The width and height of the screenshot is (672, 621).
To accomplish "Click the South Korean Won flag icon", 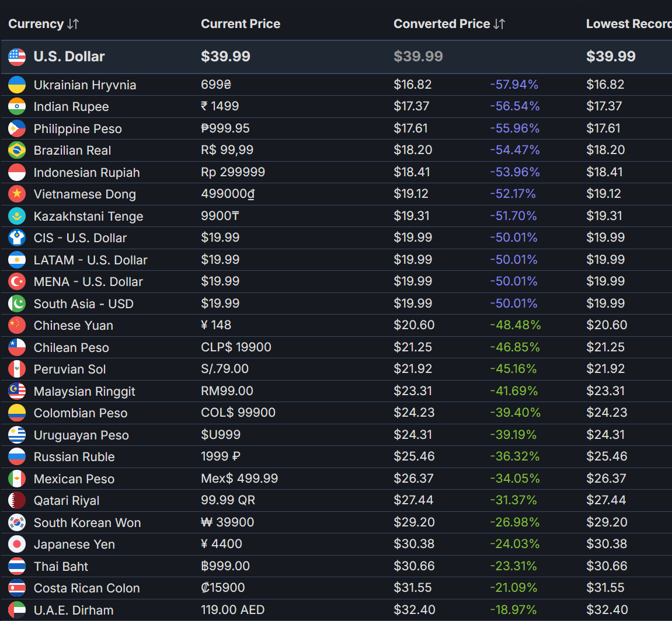I will pyautogui.click(x=17, y=522).
